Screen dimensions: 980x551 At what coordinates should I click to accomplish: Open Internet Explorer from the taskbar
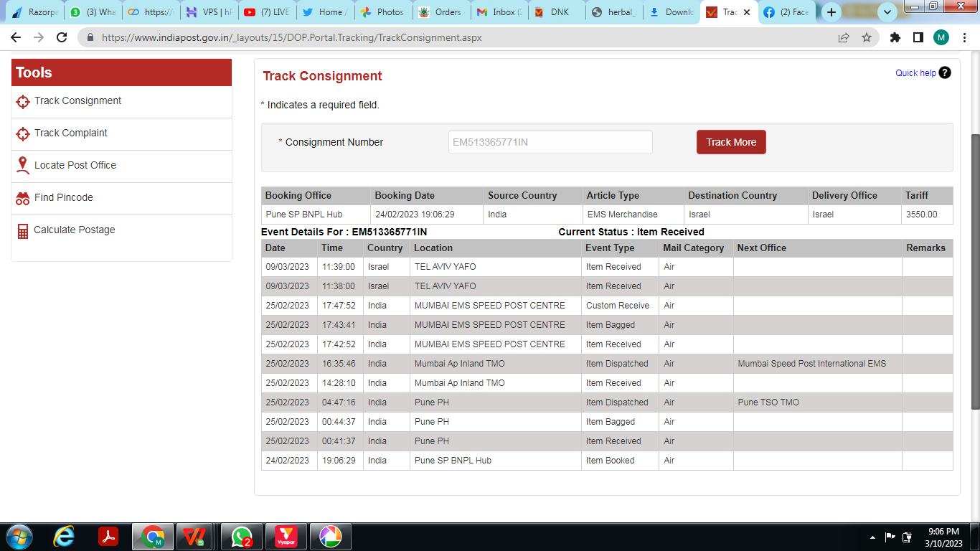tap(64, 536)
